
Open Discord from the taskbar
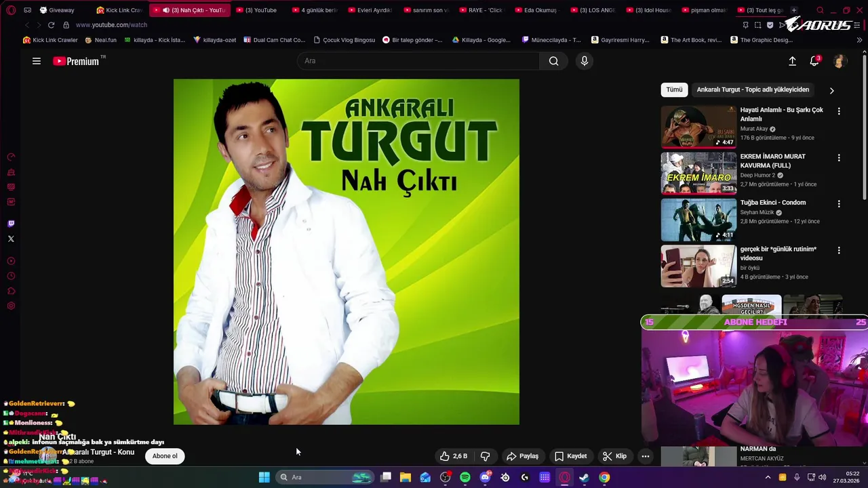pos(485,477)
